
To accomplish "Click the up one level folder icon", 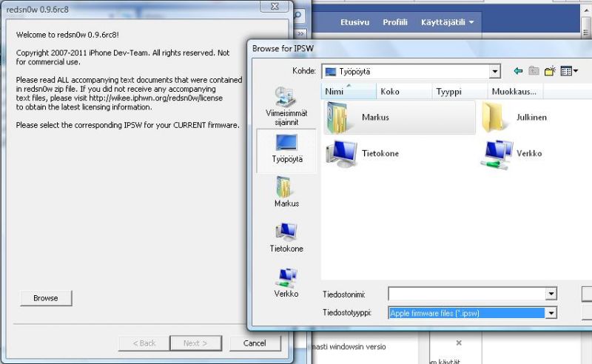I will click(534, 71).
